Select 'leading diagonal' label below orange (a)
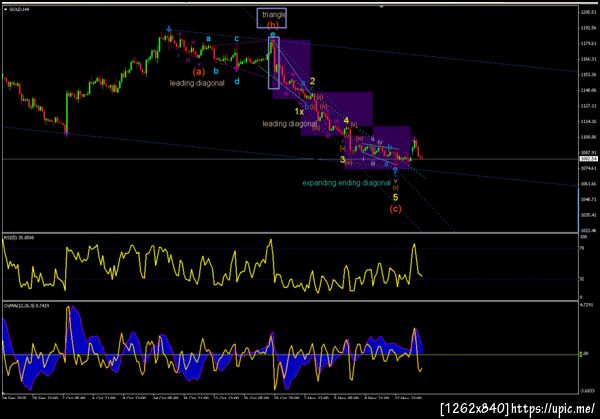This screenshot has height=419, width=600. 197,83
